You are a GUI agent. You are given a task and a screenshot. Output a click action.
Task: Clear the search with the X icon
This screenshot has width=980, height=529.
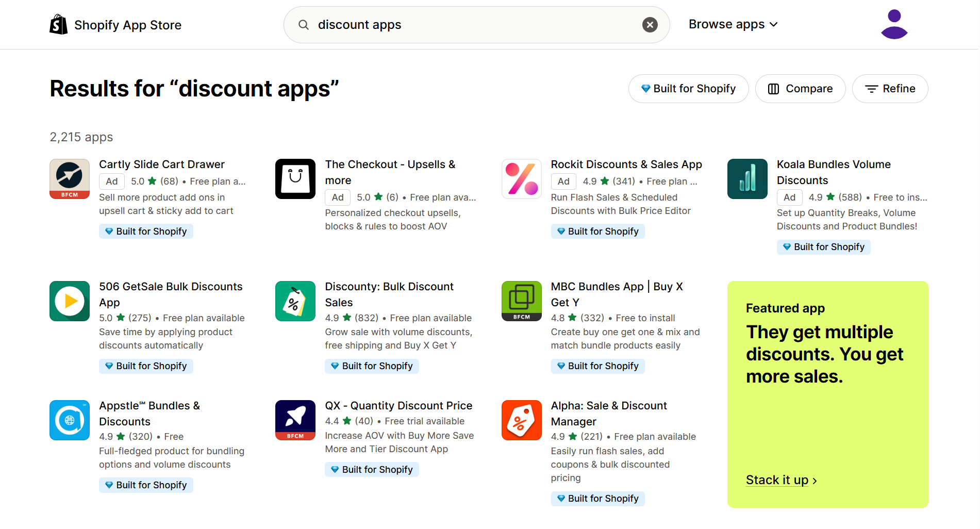(650, 24)
